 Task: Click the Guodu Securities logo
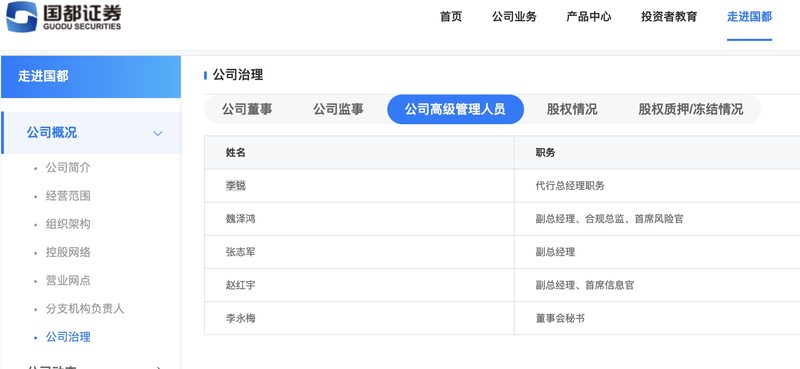64,17
